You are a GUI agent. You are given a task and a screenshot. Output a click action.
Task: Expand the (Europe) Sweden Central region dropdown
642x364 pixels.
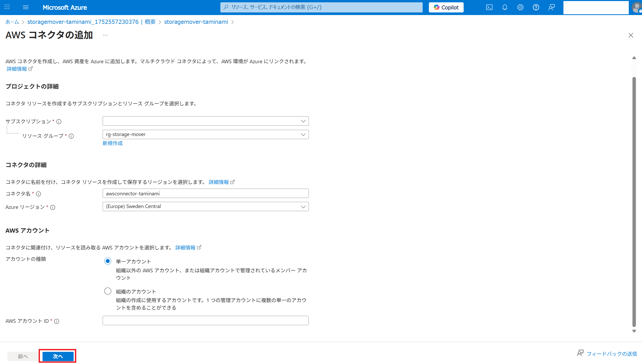pos(206,206)
